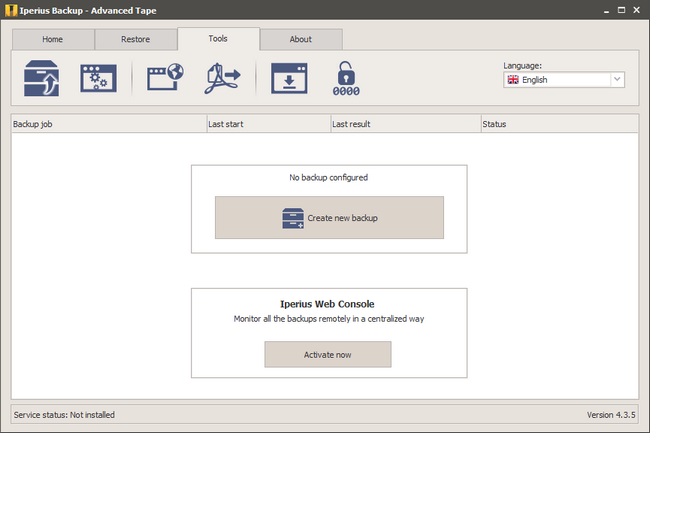Click the Activate now button
Viewport: 691px width, 518px height.
pyautogui.click(x=327, y=354)
